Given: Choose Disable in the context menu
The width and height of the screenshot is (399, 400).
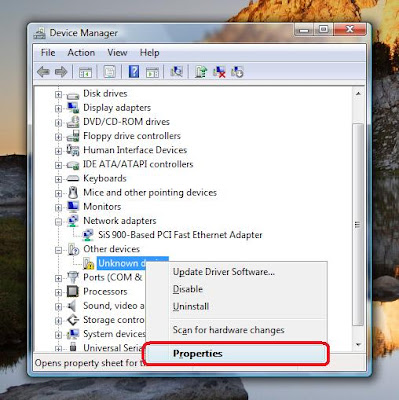Looking at the screenshot, I should [x=236, y=289].
